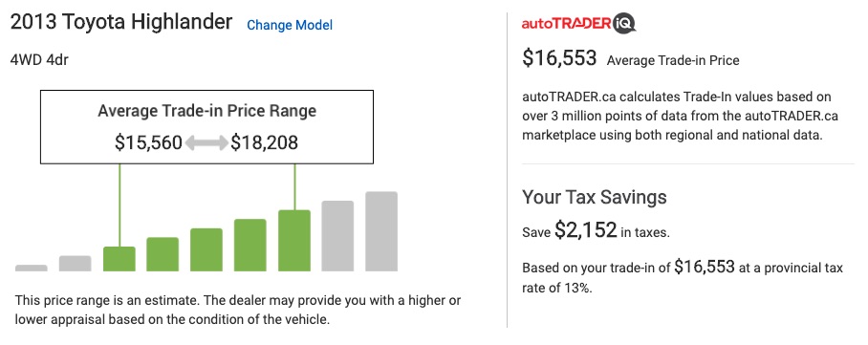Viewport: 868px width, 345px height.
Task: Click the Average Trade-in Price Range heading
Action: pyautogui.click(x=207, y=111)
